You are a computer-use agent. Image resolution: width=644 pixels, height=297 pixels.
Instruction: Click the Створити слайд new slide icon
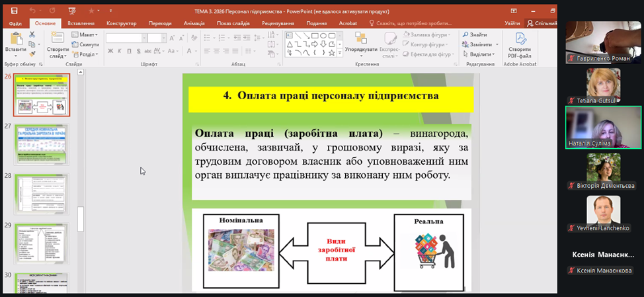click(x=57, y=38)
